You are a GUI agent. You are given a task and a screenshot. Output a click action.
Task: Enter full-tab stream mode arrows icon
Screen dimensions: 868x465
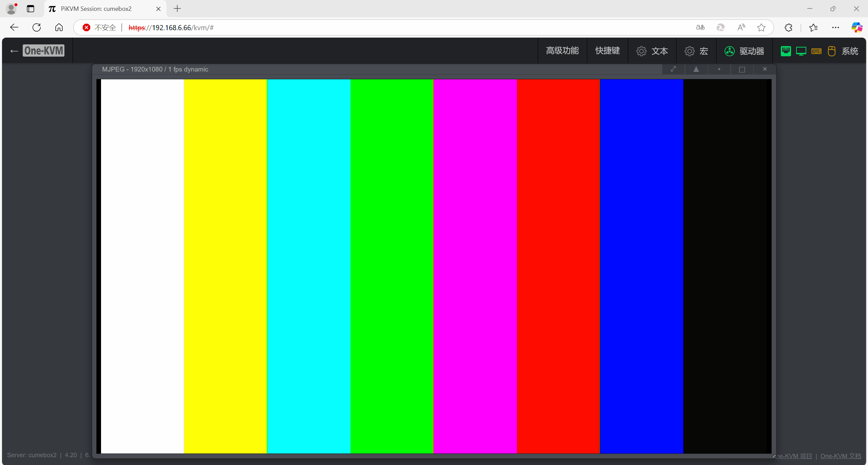(x=673, y=69)
